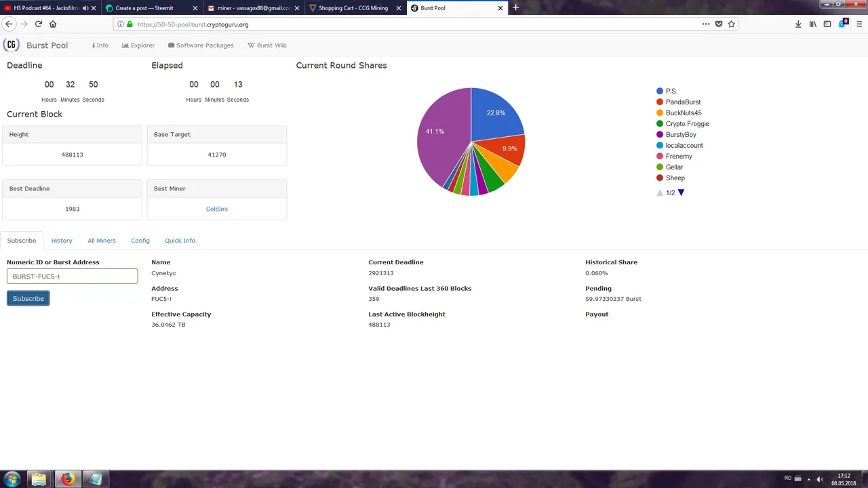Toggle Crypto Froggie legend entry

(x=683, y=123)
